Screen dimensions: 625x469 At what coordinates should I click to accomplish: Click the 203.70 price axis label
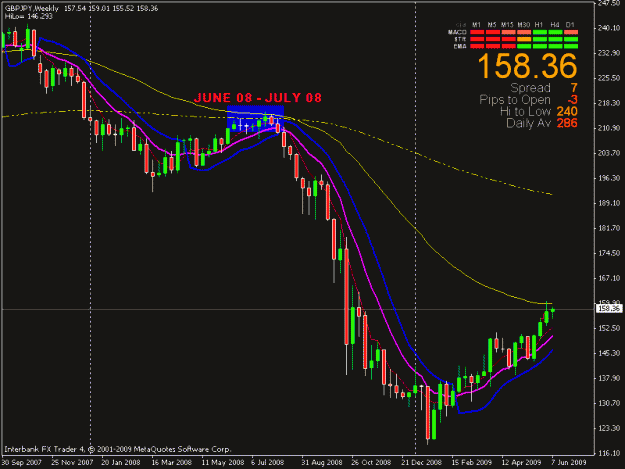tap(609, 153)
